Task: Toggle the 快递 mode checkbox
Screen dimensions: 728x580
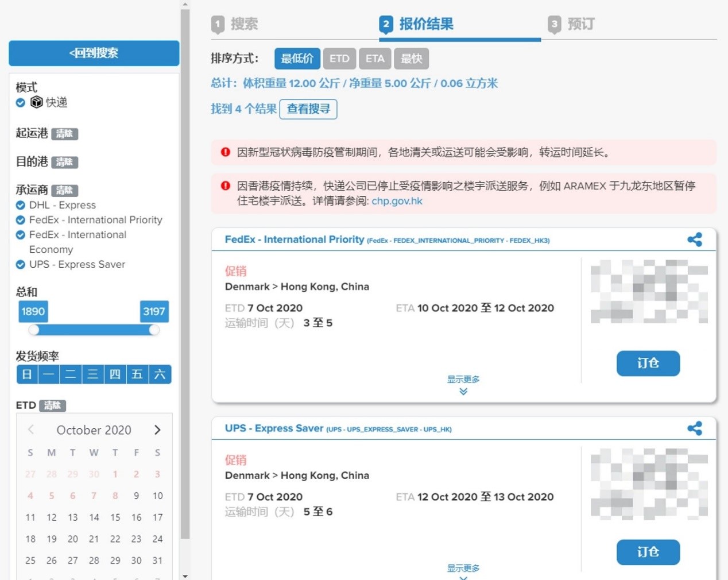Action: coord(21,103)
